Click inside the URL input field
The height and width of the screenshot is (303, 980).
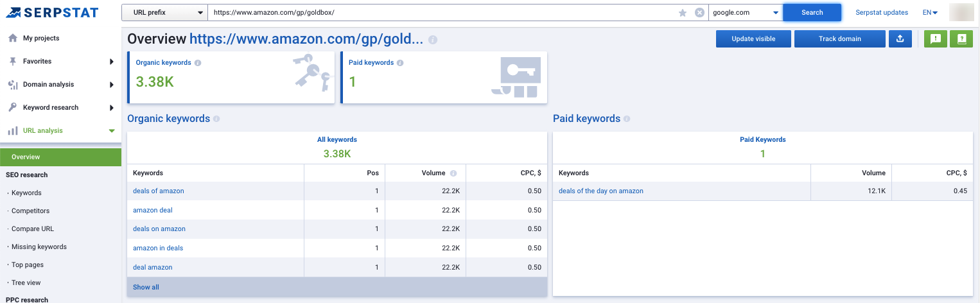click(443, 12)
